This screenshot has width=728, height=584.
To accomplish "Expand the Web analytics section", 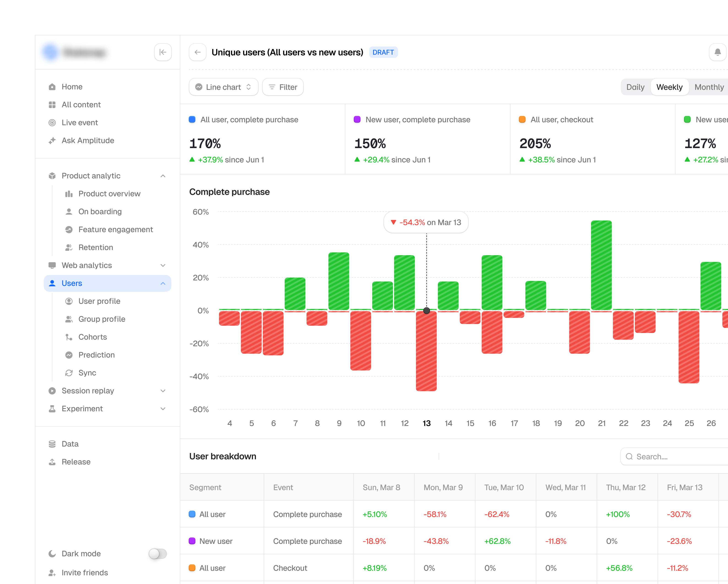I will (163, 265).
